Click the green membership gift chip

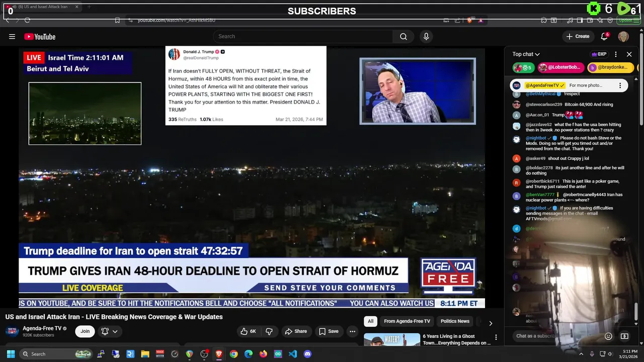[524, 67]
